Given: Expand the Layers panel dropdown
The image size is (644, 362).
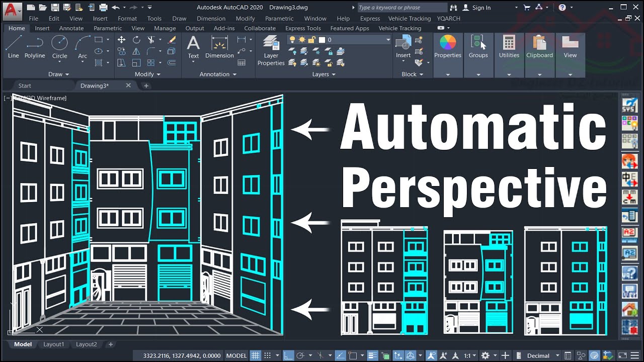Looking at the screenshot, I should click(x=324, y=74).
